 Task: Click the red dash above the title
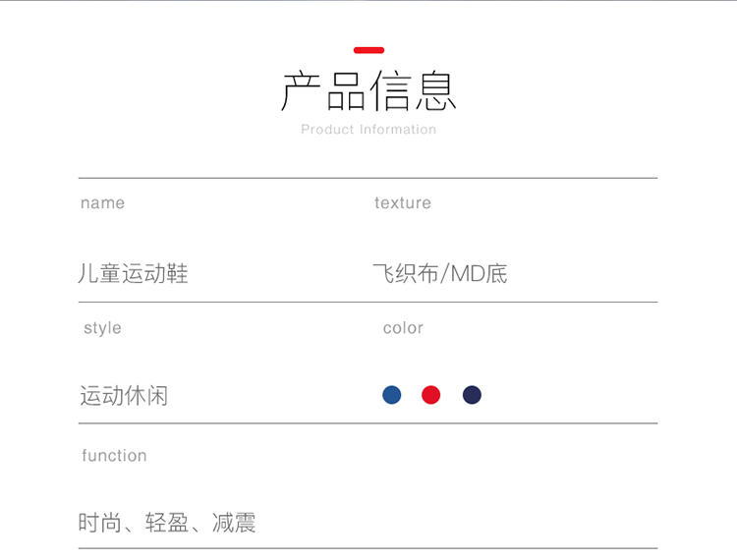tap(368, 50)
